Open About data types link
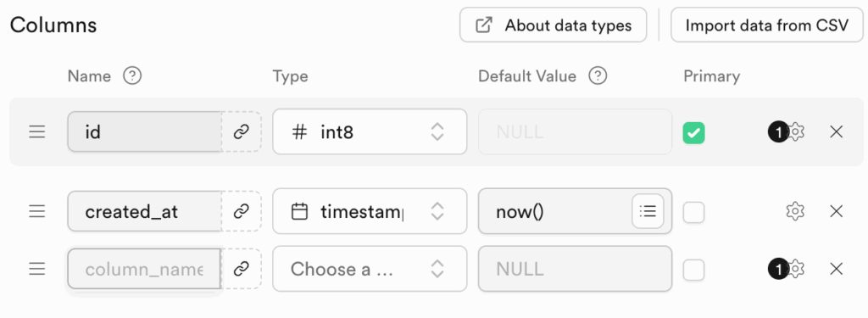The height and width of the screenshot is (318, 868). [553, 25]
